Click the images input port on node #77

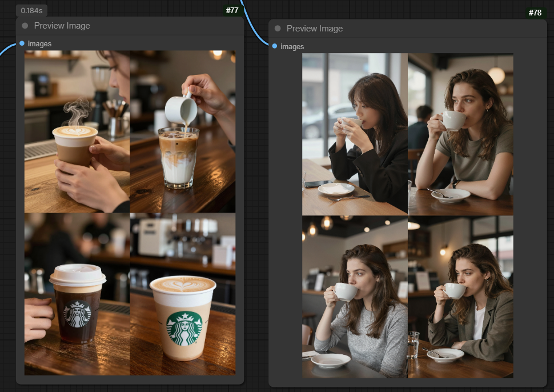tap(22, 43)
